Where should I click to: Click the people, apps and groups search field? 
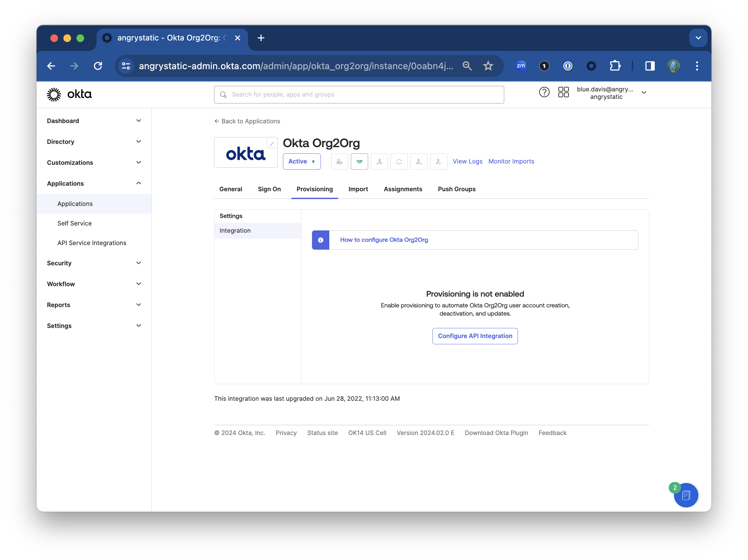coord(358,94)
